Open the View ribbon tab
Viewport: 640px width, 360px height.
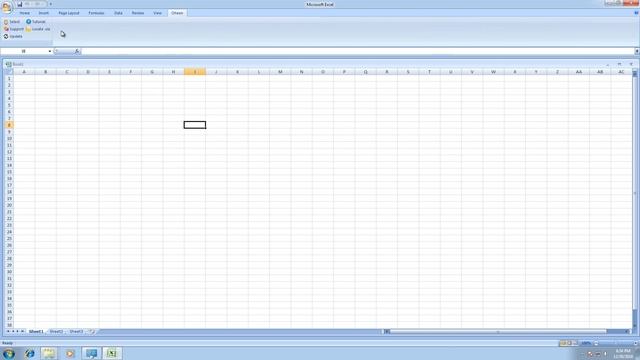click(158, 13)
